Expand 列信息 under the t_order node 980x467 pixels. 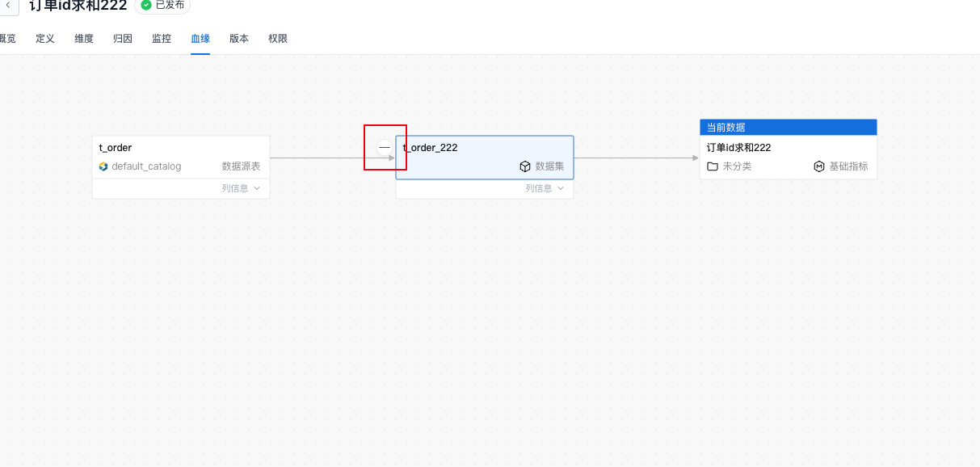[241, 188]
